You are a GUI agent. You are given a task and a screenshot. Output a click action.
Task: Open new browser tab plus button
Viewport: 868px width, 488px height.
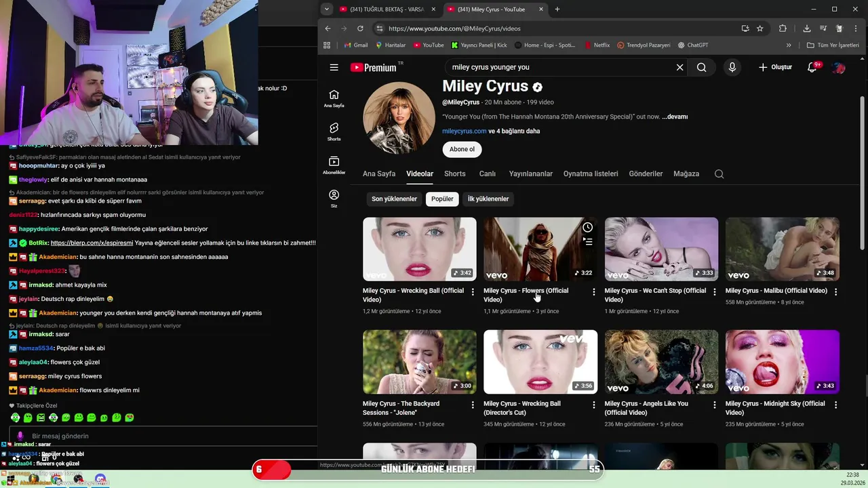click(x=557, y=9)
